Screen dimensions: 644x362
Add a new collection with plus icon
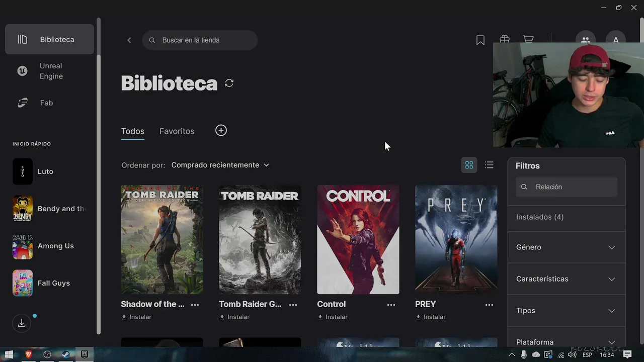click(221, 131)
